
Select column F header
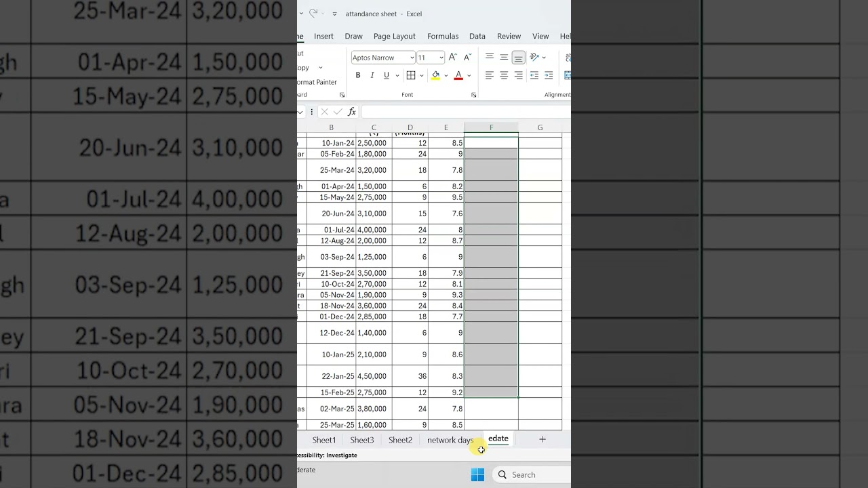491,127
